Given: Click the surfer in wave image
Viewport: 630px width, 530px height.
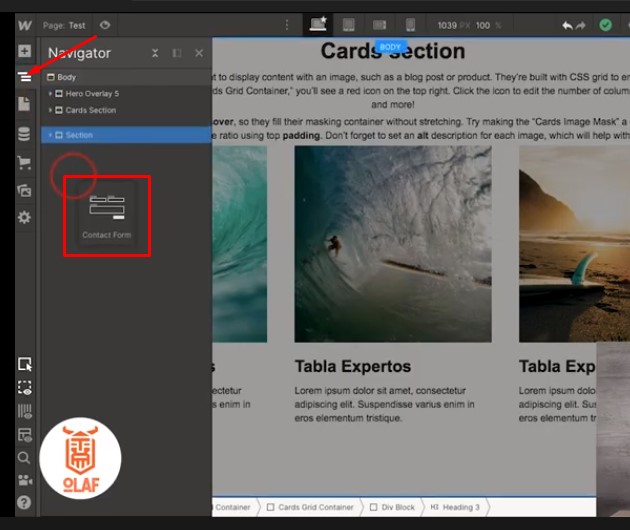Looking at the screenshot, I should 393,244.
